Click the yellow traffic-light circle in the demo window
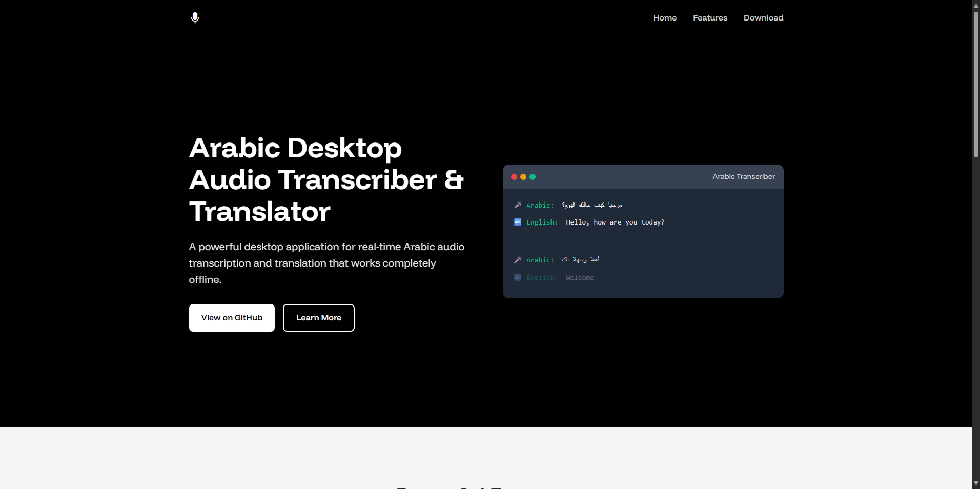The image size is (980, 489). coord(523,176)
